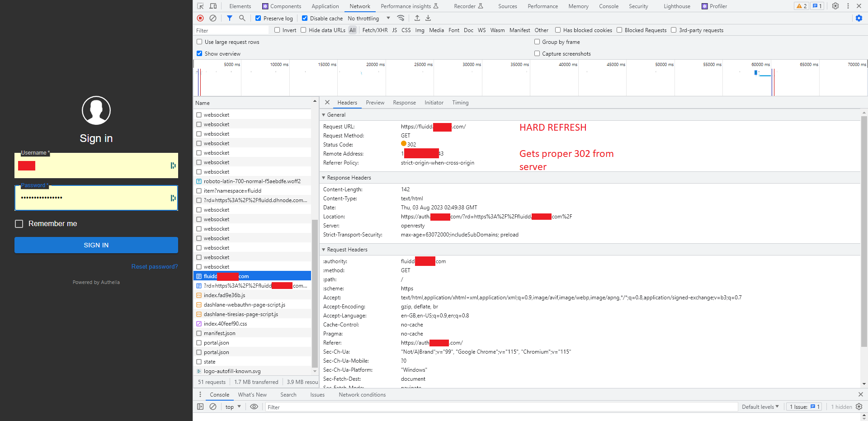Enable the Capture screenshots checkbox

coord(537,53)
